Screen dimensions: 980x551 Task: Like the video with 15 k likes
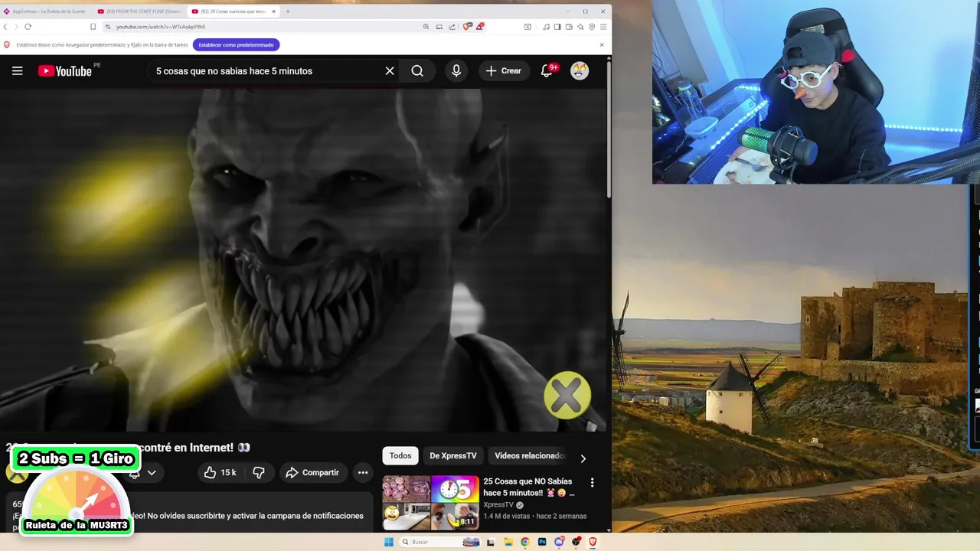click(x=220, y=473)
